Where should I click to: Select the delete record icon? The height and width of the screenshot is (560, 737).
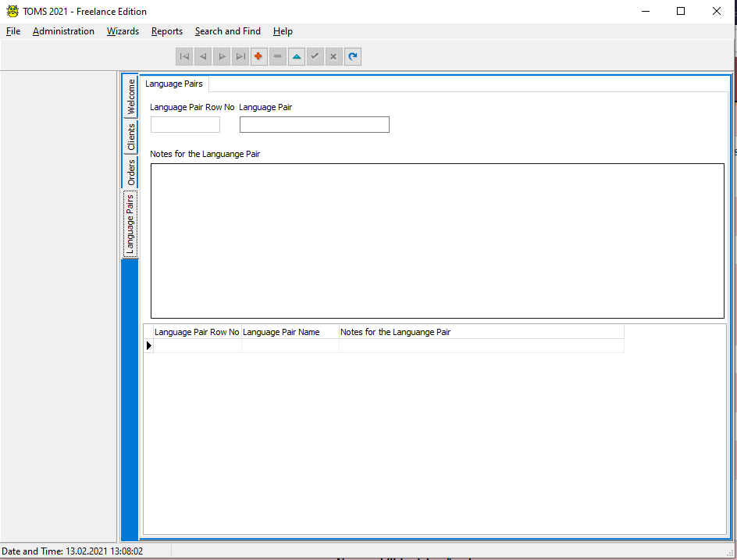coord(277,56)
